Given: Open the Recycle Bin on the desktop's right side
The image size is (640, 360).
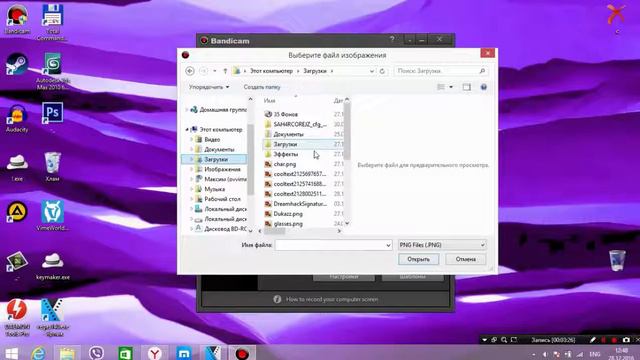Looking at the screenshot, I should [x=617, y=260].
